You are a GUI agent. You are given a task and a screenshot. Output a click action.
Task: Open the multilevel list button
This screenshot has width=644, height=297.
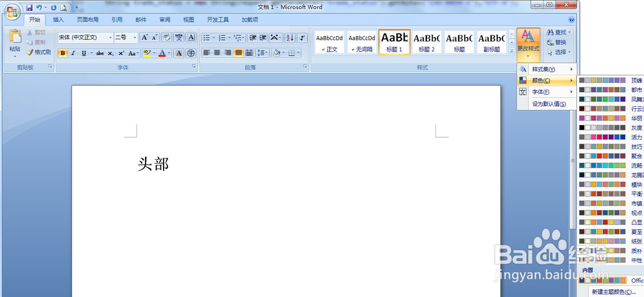pyautogui.click(x=238, y=38)
